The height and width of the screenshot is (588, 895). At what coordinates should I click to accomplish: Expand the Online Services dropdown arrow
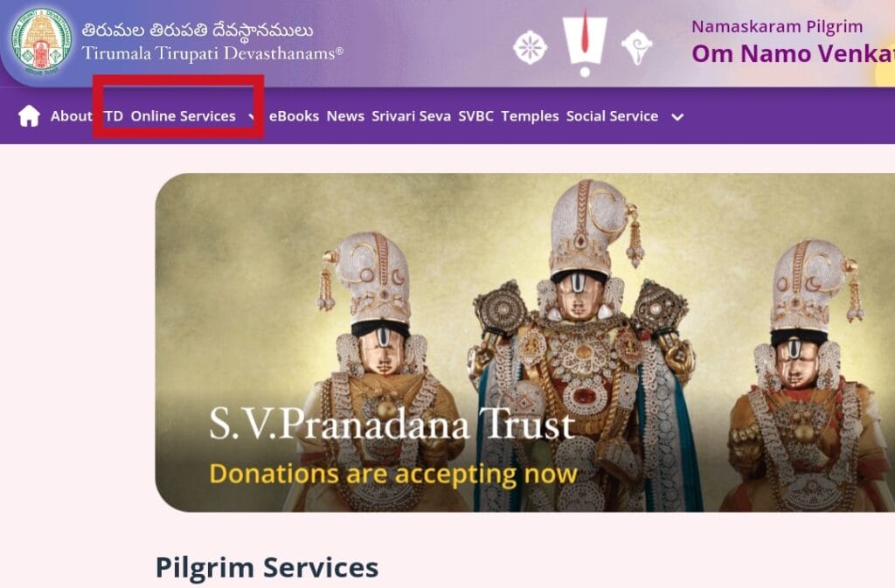pos(252,116)
